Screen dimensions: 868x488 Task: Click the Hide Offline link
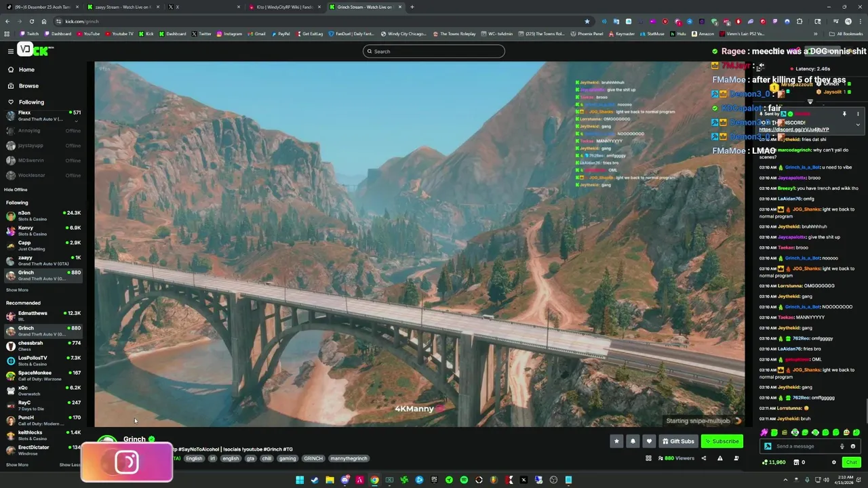coord(16,190)
